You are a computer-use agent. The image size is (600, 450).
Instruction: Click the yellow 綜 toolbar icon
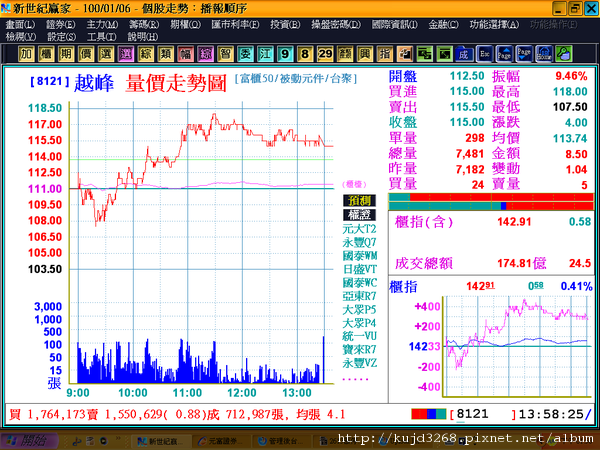click(x=146, y=54)
